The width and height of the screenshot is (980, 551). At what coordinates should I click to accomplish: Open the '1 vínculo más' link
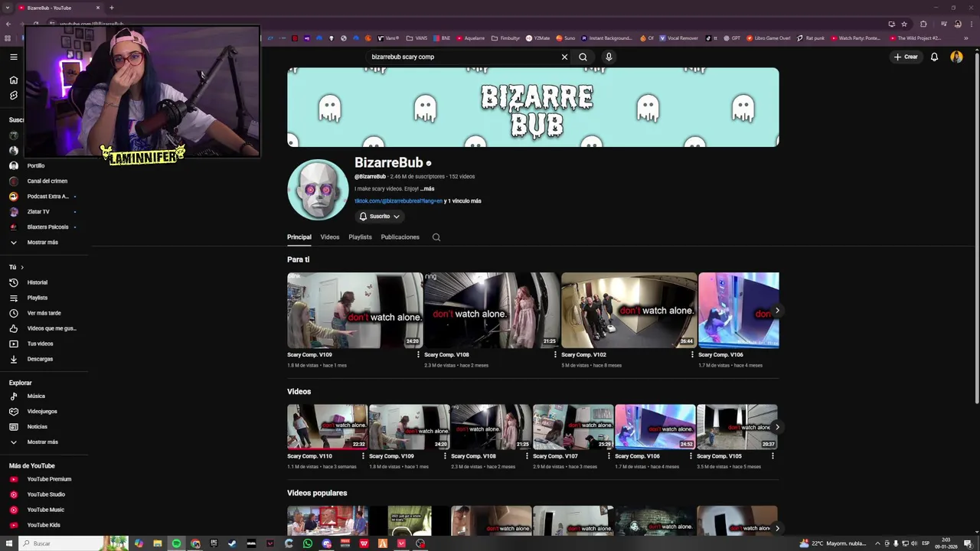point(465,201)
